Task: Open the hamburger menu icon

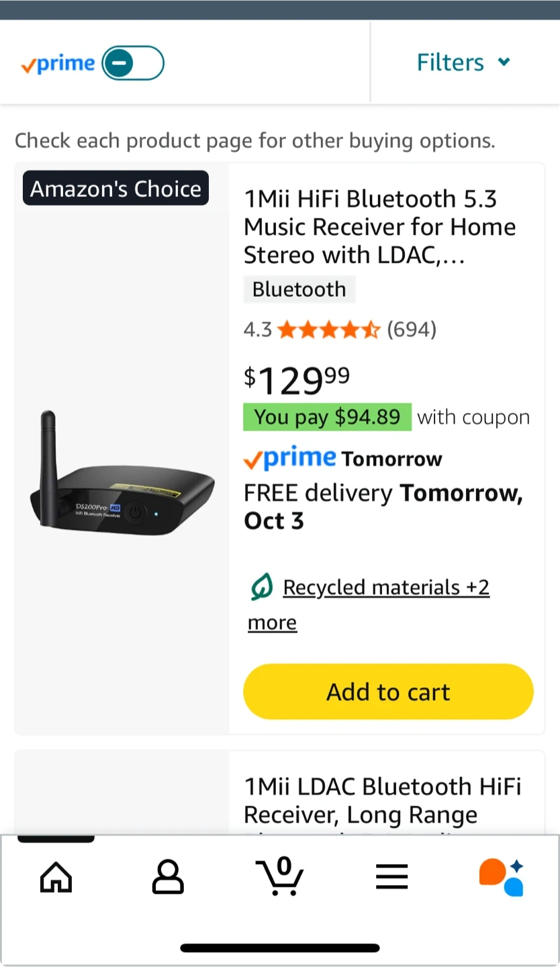Action: (x=391, y=876)
